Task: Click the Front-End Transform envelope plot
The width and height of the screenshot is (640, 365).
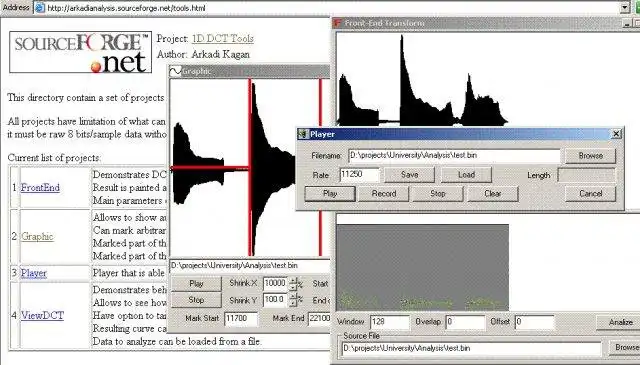Action: coord(488,79)
